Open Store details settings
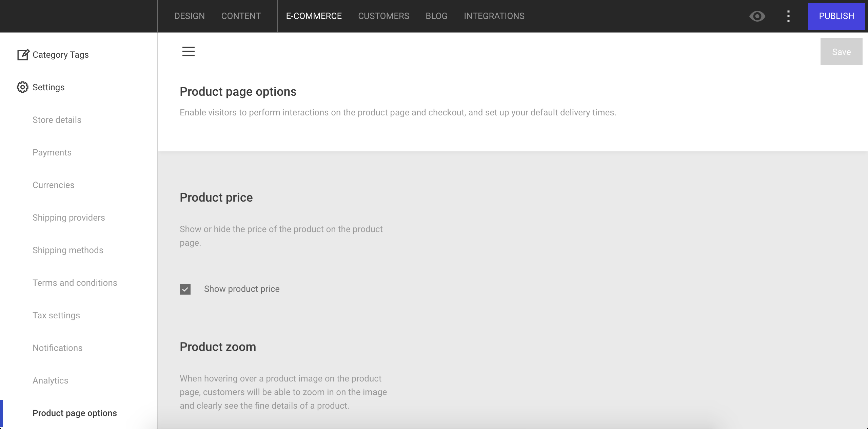 click(57, 120)
